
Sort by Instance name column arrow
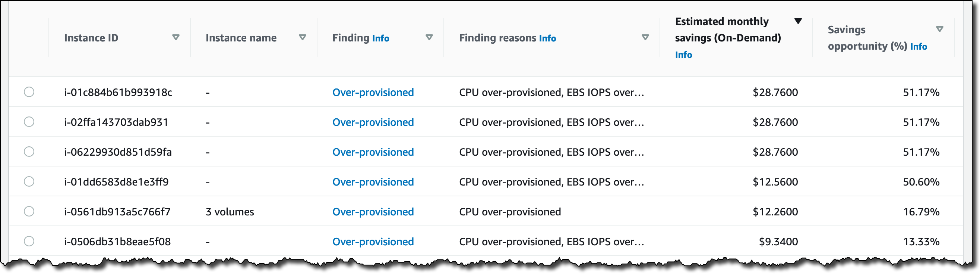303,37
